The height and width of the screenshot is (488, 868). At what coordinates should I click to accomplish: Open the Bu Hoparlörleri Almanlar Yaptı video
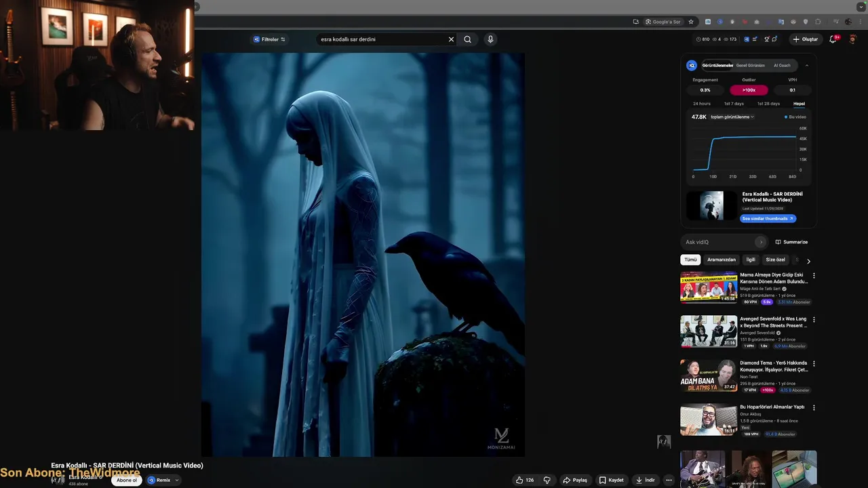pos(709,420)
